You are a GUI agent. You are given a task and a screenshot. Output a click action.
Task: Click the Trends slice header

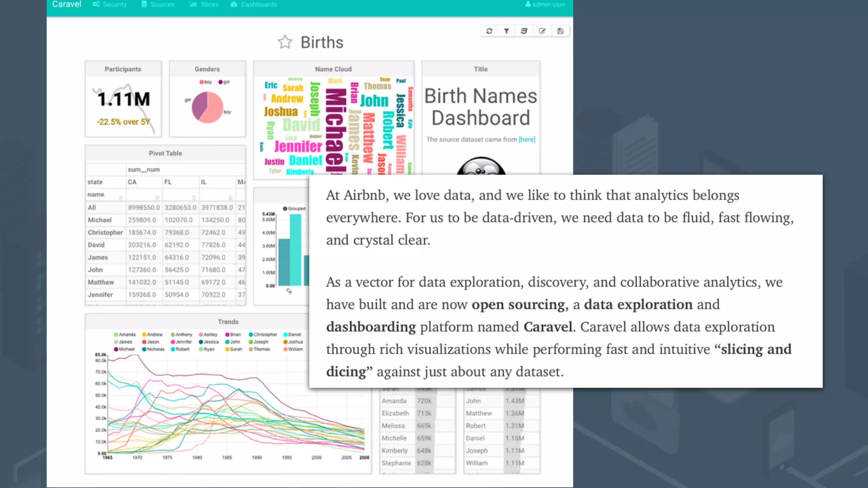[x=228, y=322]
